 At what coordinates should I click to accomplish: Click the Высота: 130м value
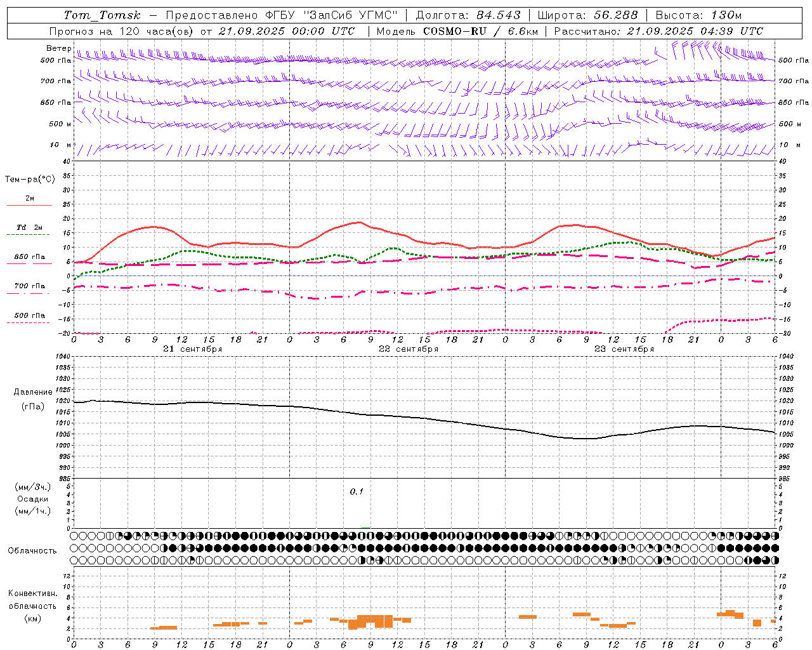[x=698, y=15]
